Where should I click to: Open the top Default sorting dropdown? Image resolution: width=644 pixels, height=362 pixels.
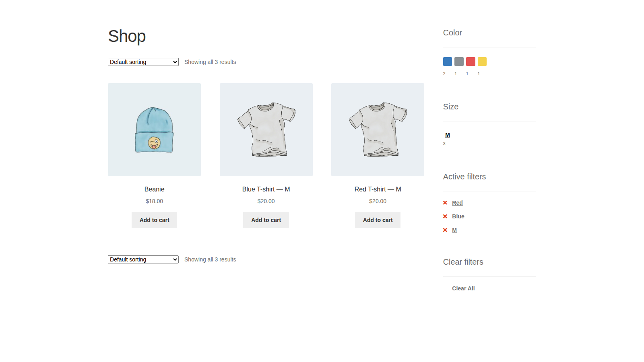(143, 62)
